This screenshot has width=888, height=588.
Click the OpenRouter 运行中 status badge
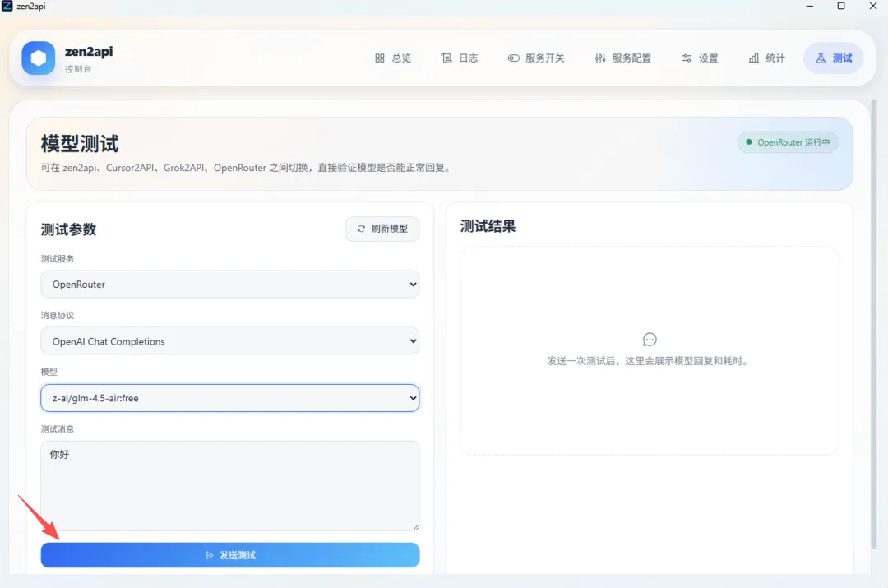point(788,142)
